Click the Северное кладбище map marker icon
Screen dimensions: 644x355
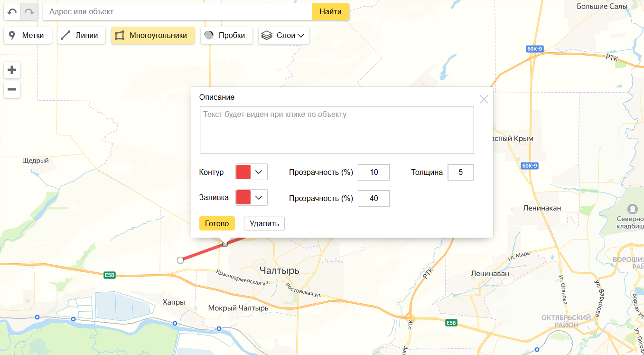click(632, 209)
